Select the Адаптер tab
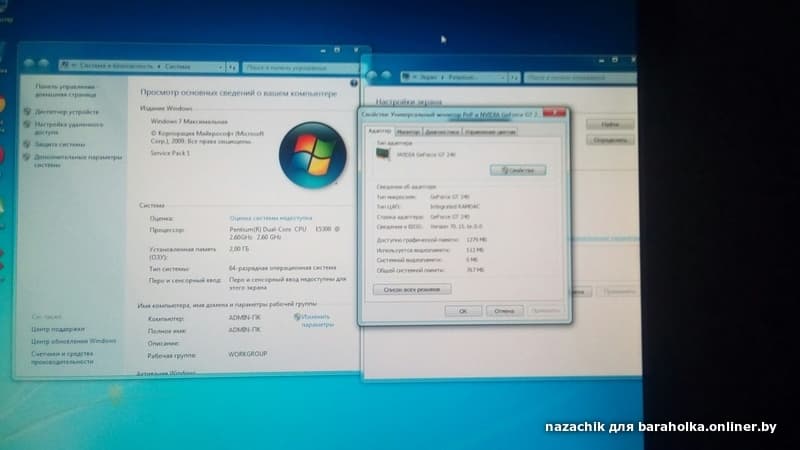This screenshot has height=450, width=800. coord(380,131)
